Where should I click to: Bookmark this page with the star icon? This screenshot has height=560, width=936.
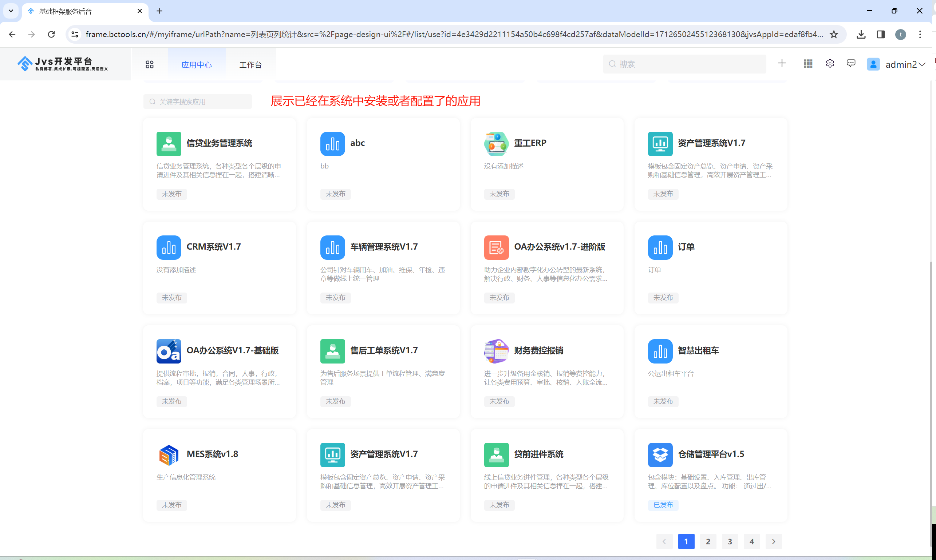point(834,34)
